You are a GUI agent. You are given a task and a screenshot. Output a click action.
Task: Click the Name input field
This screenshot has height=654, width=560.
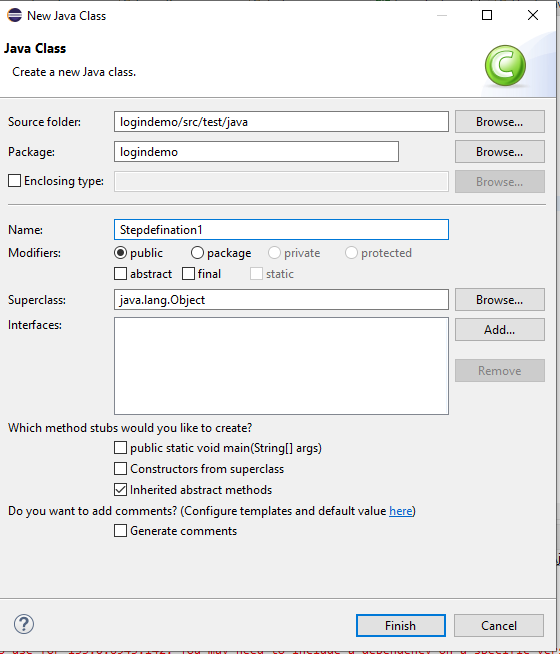[x=281, y=229]
